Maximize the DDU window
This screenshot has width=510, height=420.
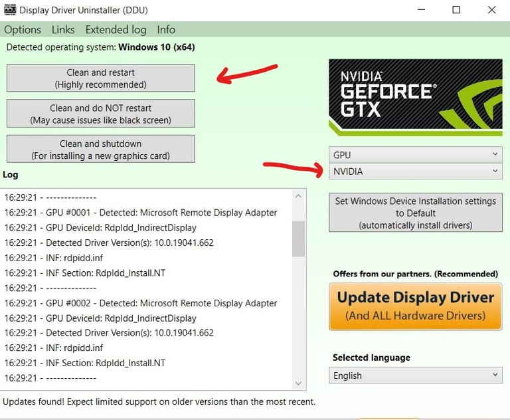coord(456,10)
